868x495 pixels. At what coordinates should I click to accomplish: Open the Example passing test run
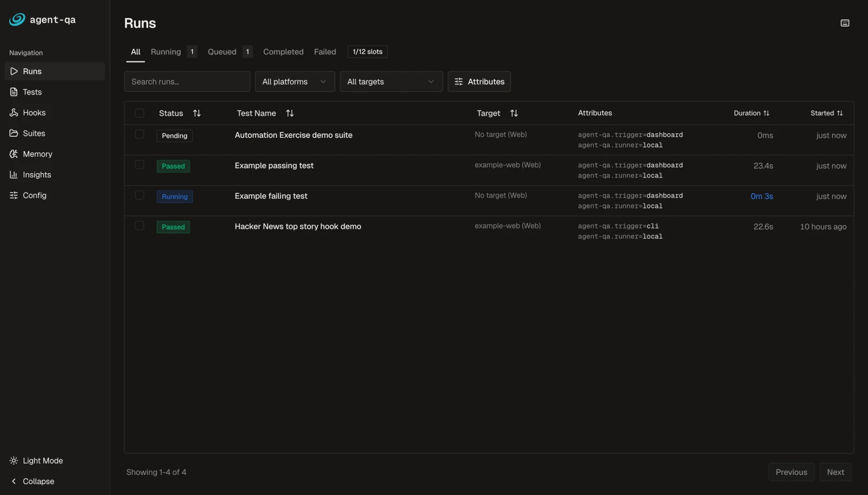274,166
